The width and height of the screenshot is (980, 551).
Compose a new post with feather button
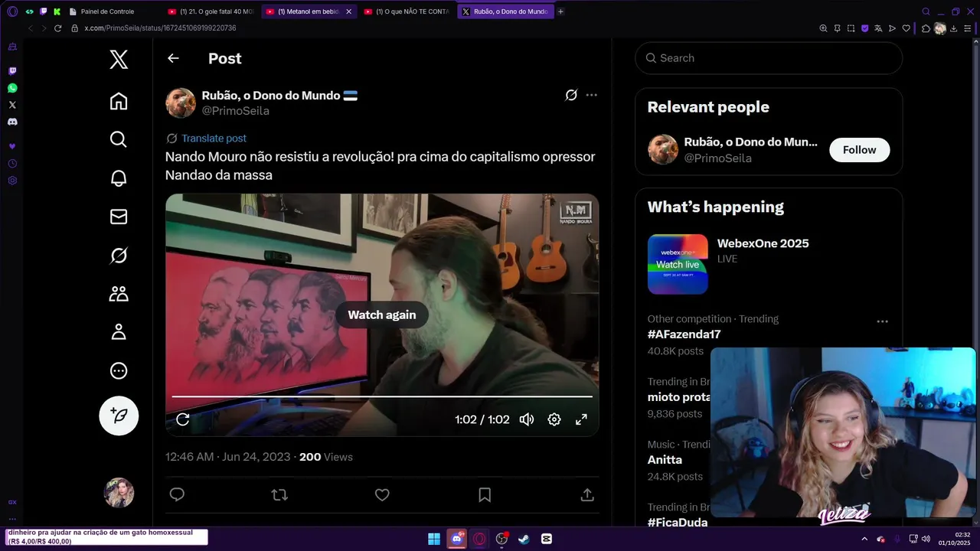[x=119, y=416]
